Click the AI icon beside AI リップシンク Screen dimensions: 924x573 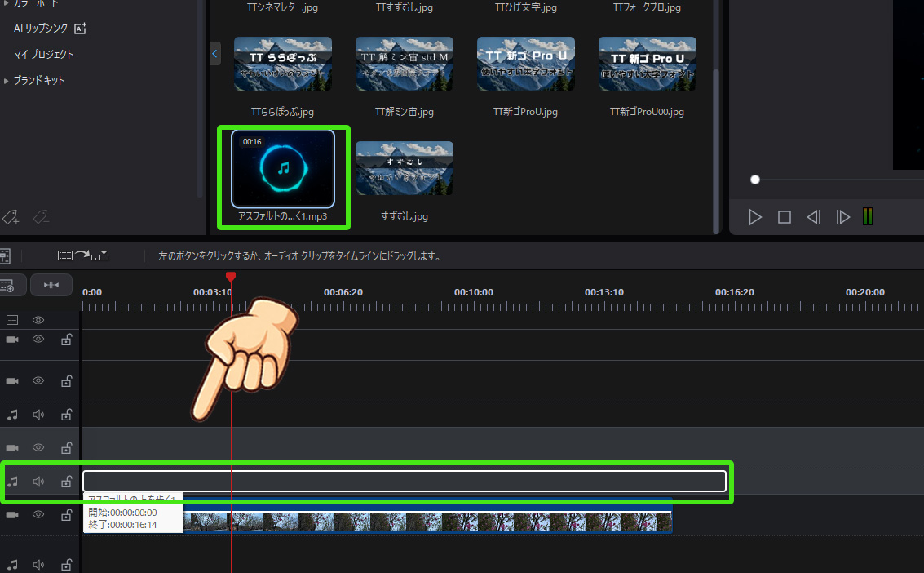coord(80,29)
